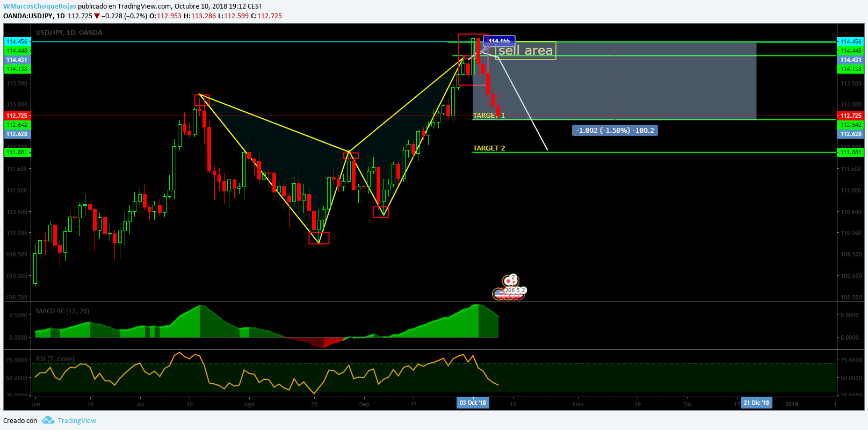
Task: Click the green 111.881 label on right axis
Action: pos(851,152)
